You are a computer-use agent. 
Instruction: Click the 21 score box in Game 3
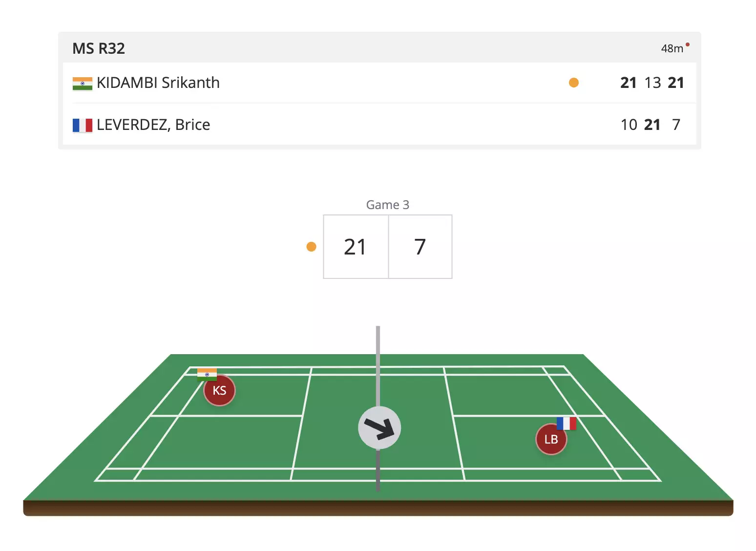point(356,247)
